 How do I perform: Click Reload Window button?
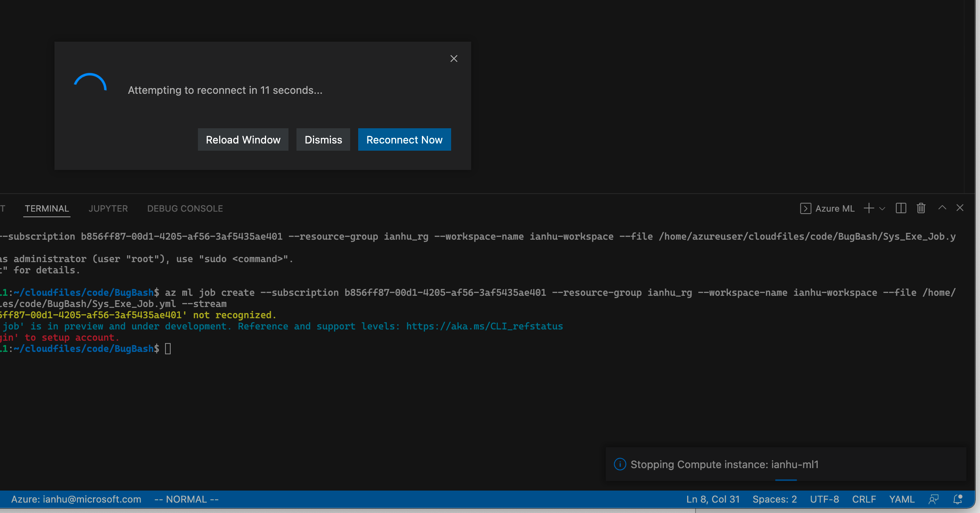(x=243, y=139)
